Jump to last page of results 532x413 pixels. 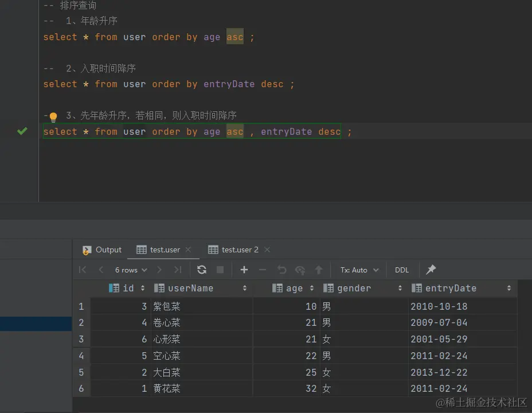click(x=178, y=270)
